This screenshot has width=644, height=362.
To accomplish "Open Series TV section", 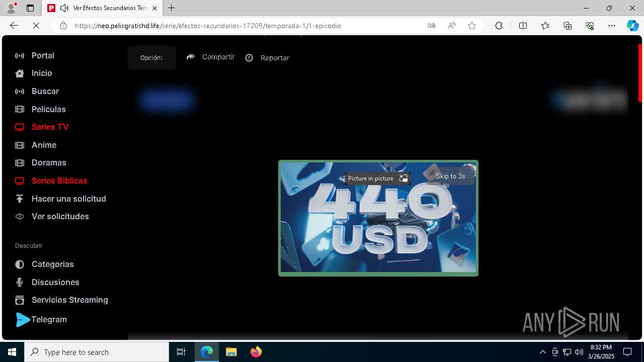I will tap(50, 127).
